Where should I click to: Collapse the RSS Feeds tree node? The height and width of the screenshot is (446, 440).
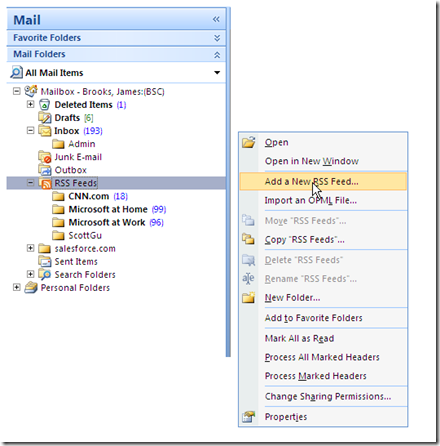[30, 183]
